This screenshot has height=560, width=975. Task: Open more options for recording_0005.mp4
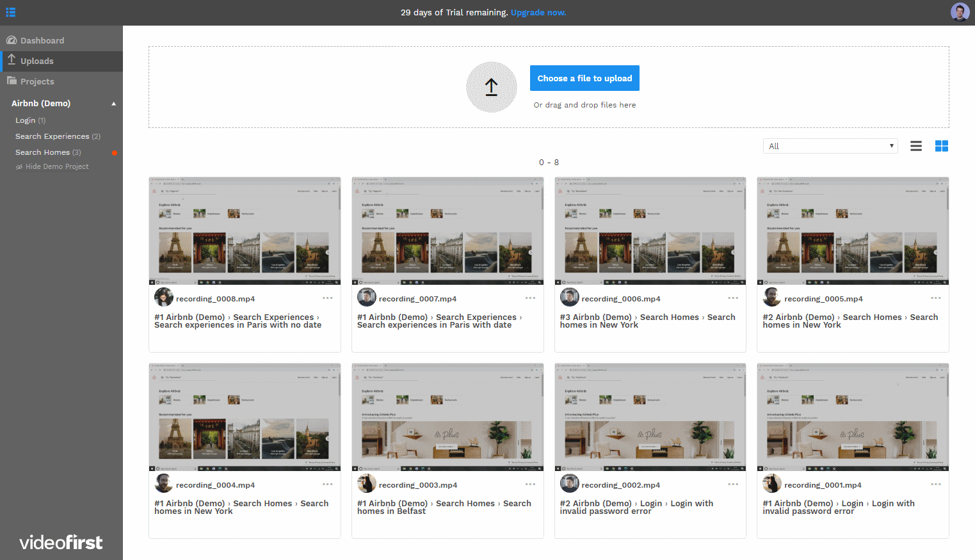(x=936, y=298)
